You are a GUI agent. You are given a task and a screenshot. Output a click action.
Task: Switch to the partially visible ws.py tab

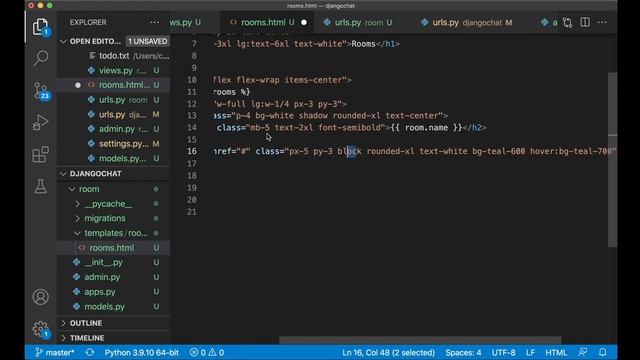186,22
